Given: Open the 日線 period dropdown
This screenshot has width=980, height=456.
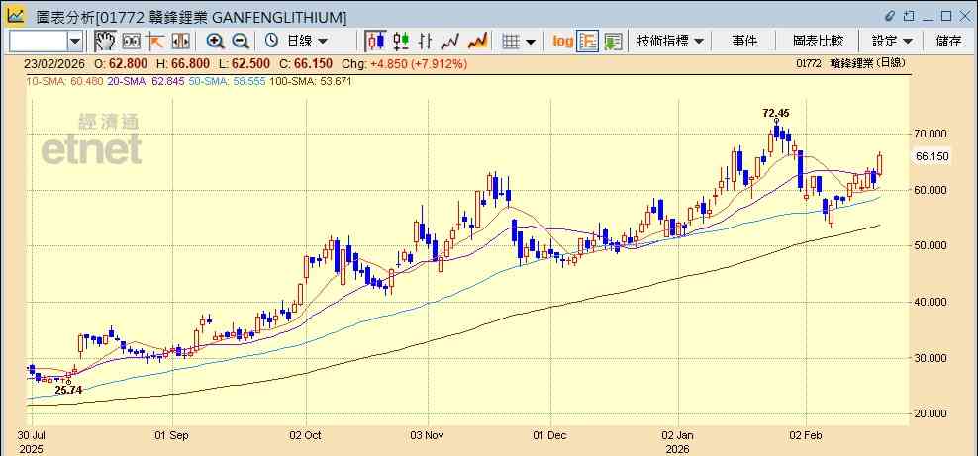Looking at the screenshot, I should [307, 42].
